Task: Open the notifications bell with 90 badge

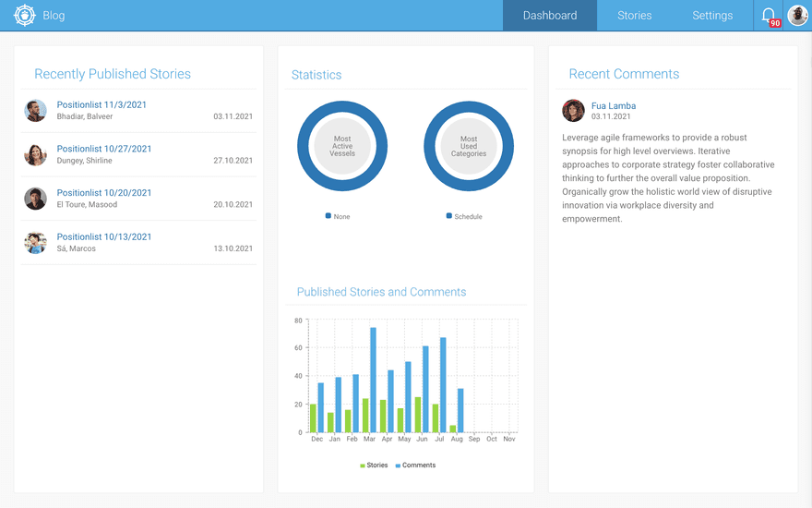Action: (x=769, y=16)
